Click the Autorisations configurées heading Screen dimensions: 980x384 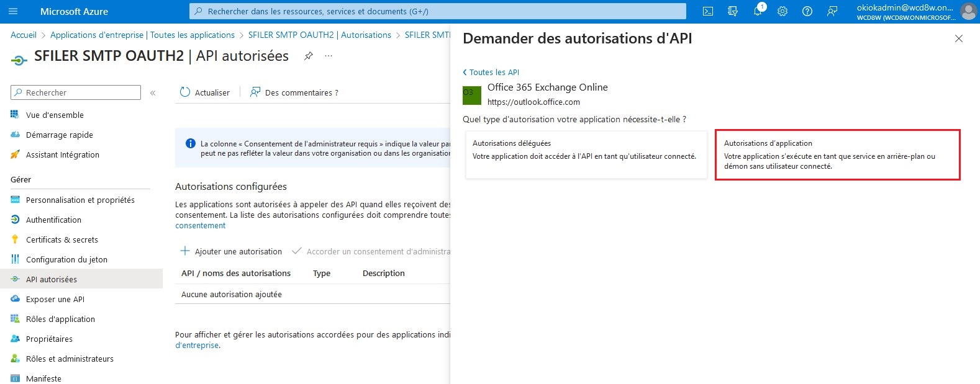(231, 186)
